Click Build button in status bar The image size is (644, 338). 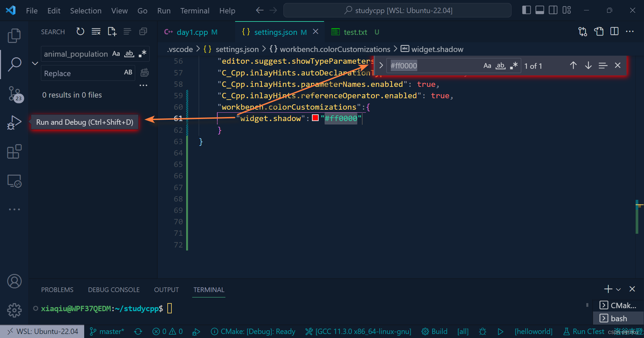[x=434, y=331]
